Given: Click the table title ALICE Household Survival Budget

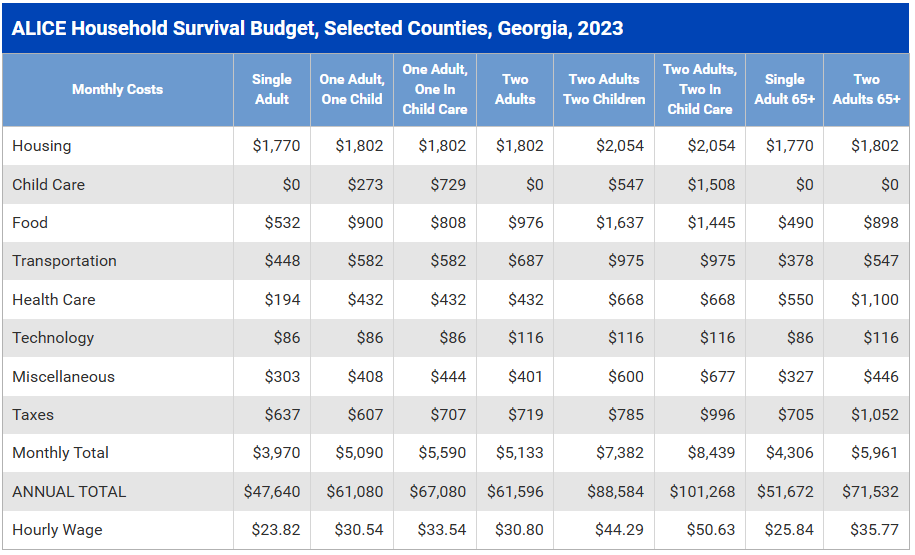Looking at the screenshot, I should [x=317, y=28].
